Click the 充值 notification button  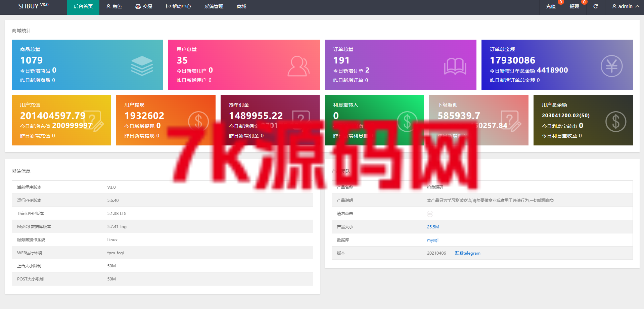[x=551, y=7]
